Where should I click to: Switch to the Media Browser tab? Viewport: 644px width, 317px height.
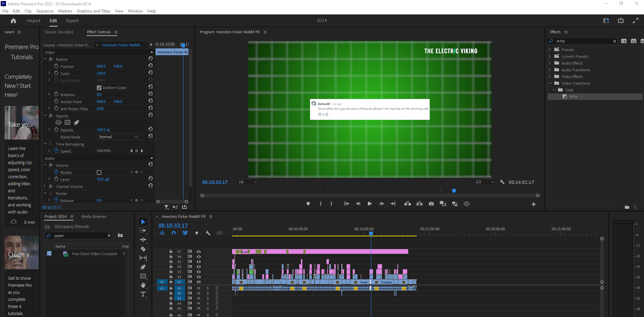tap(94, 216)
